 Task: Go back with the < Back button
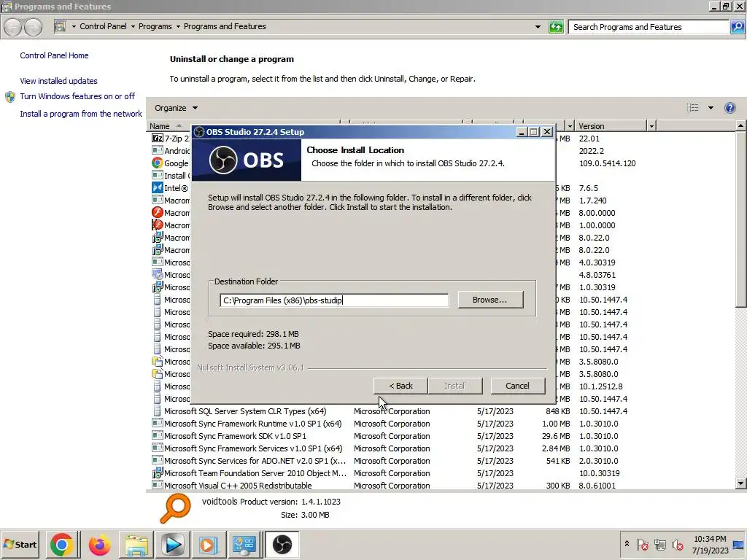pos(400,386)
